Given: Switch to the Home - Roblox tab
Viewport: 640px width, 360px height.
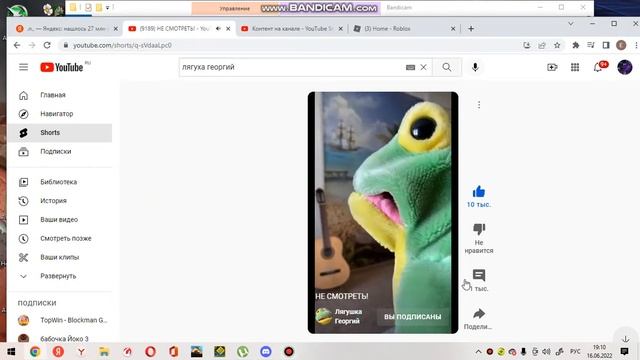Looking at the screenshot, I should pyautogui.click(x=404, y=29).
